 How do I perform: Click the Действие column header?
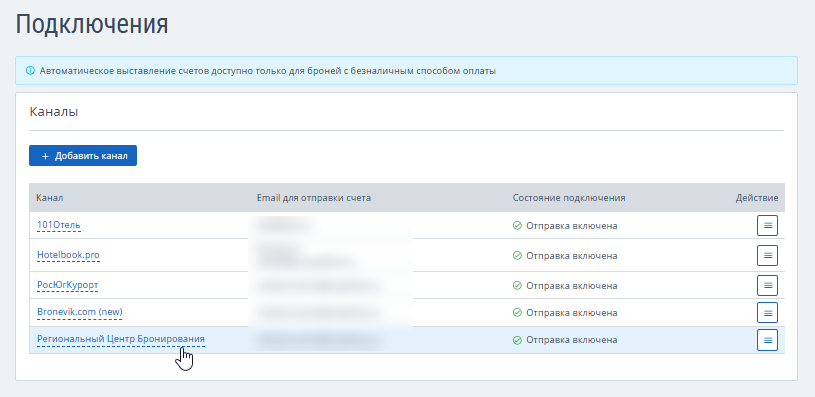(x=757, y=198)
